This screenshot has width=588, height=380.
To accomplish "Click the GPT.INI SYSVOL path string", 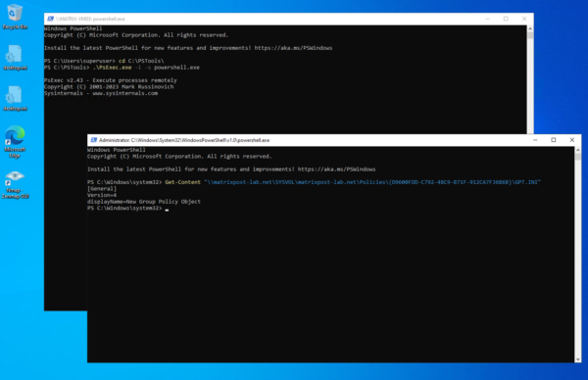I will tap(372, 182).
